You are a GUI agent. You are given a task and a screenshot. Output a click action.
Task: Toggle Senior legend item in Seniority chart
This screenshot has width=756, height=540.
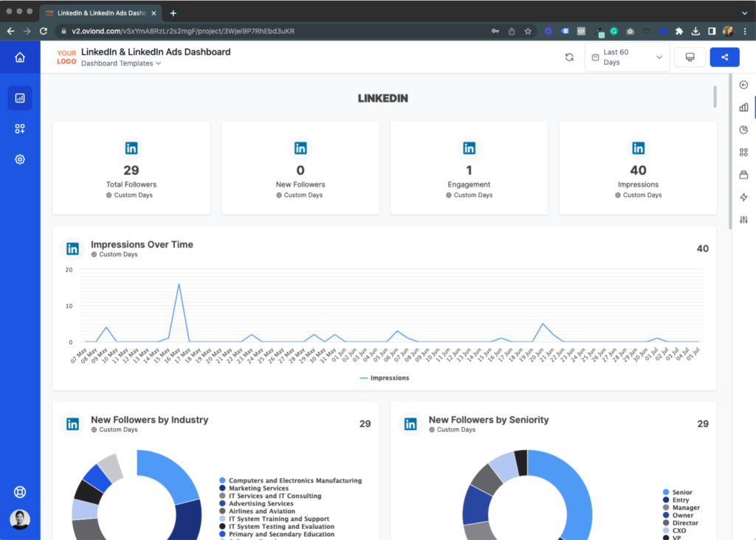coord(678,492)
